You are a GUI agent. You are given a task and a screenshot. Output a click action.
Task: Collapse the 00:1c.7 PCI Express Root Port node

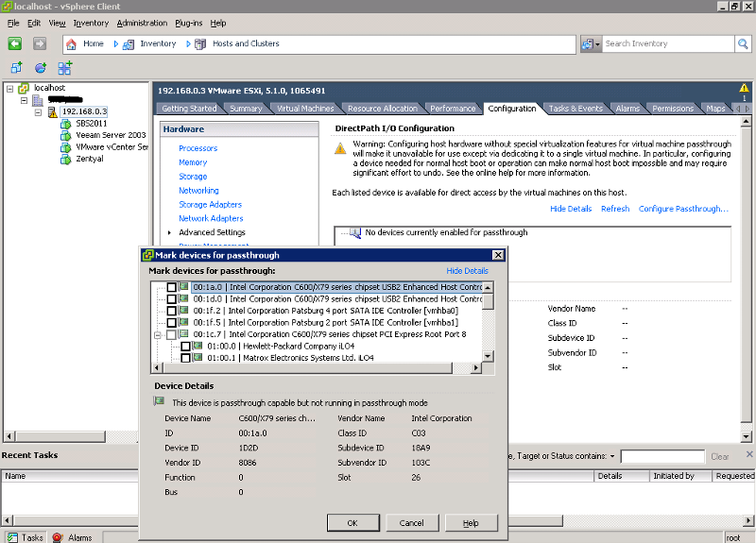click(x=158, y=334)
